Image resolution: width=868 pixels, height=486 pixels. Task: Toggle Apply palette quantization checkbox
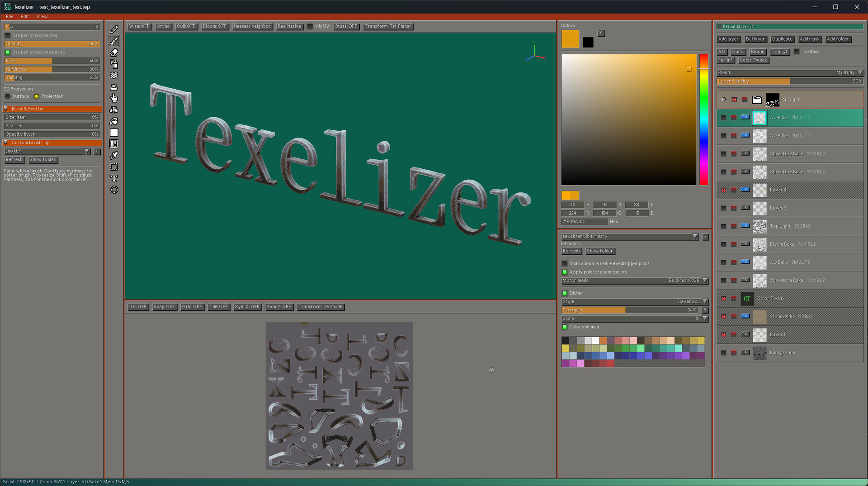point(565,272)
